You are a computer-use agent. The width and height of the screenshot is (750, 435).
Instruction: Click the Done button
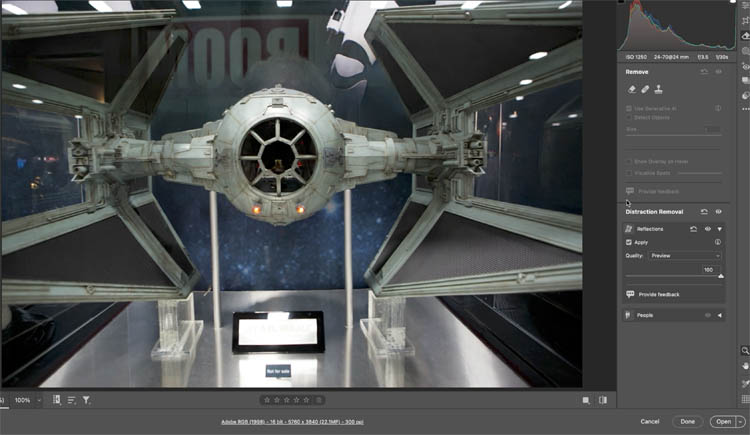click(687, 422)
